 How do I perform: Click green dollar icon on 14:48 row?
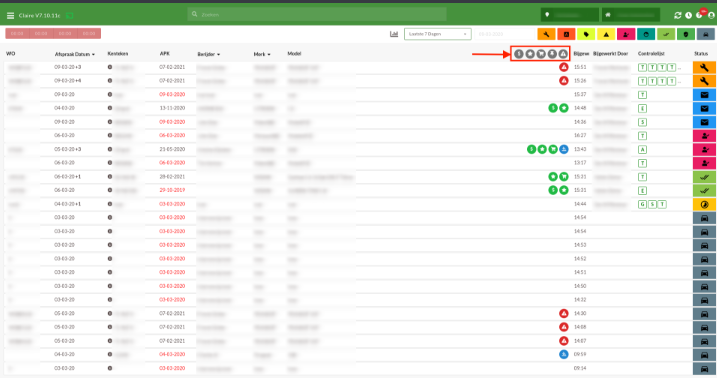(553, 108)
